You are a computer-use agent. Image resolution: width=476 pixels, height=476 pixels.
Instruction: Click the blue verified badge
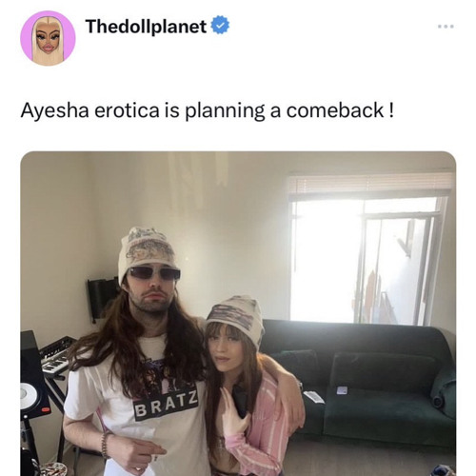click(220, 26)
